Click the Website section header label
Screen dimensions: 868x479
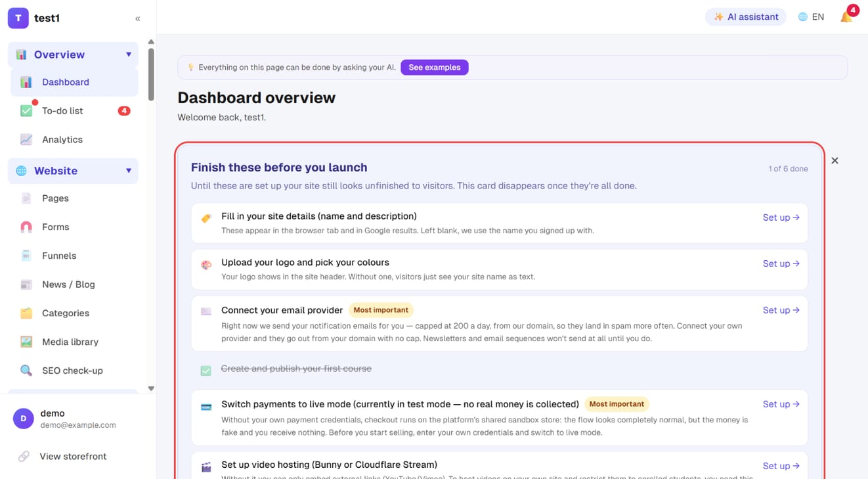(56, 171)
